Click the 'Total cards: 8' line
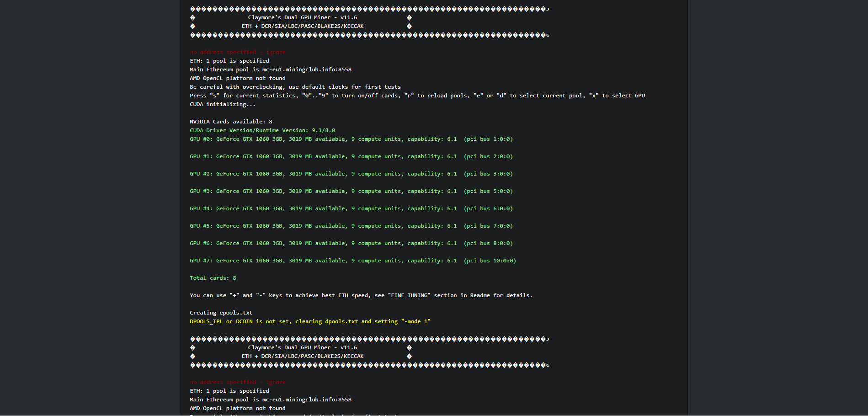The width and height of the screenshot is (868, 416). [x=213, y=278]
